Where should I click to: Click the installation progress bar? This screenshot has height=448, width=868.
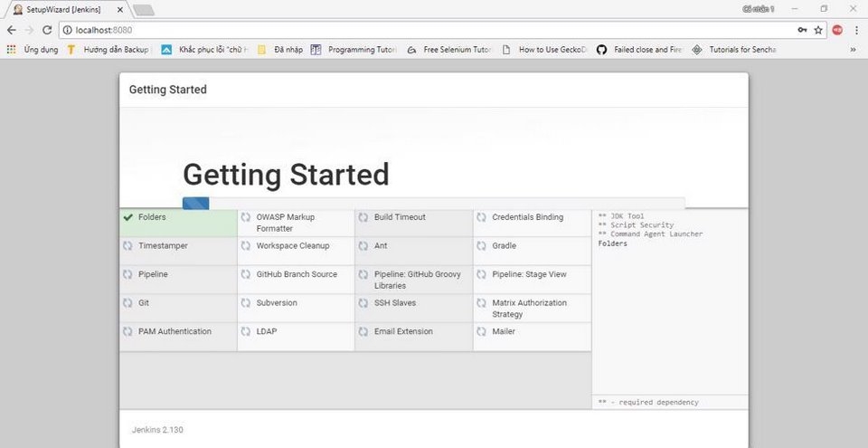(x=433, y=203)
